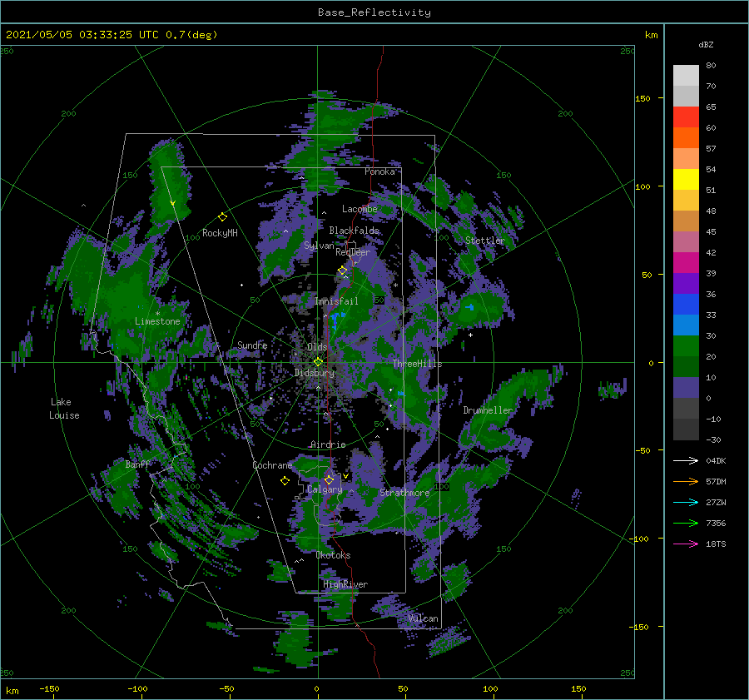Click the red swatch in the dBZ legend
The width and height of the screenshot is (749, 700).
(x=686, y=117)
